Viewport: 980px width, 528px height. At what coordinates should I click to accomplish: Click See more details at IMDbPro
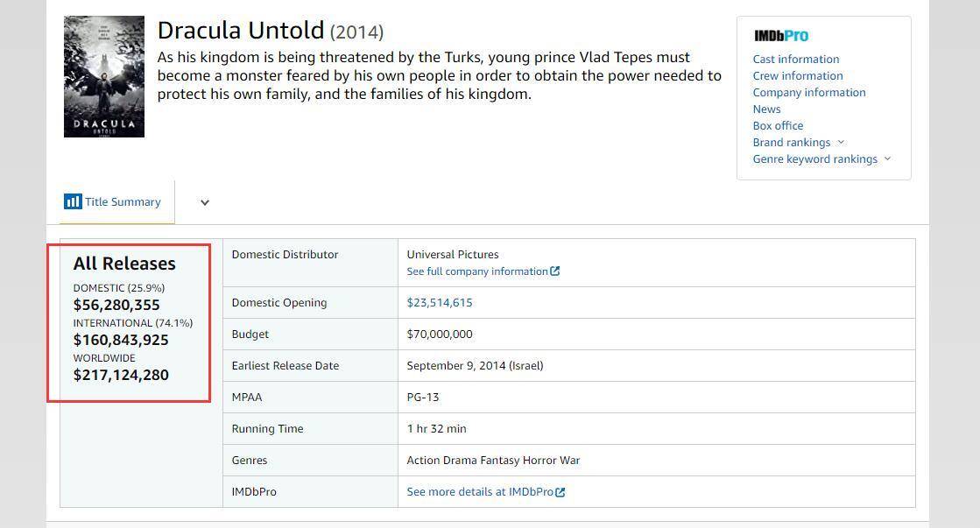480,492
